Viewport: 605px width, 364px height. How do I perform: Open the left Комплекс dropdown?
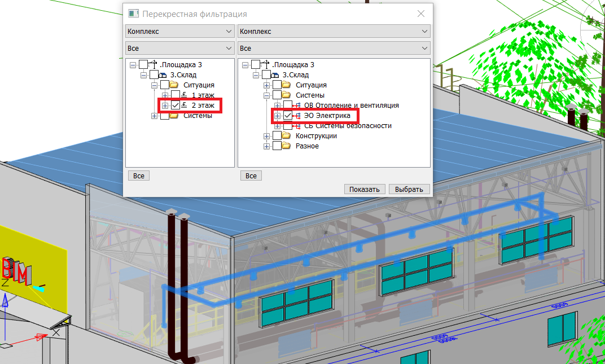coord(179,31)
